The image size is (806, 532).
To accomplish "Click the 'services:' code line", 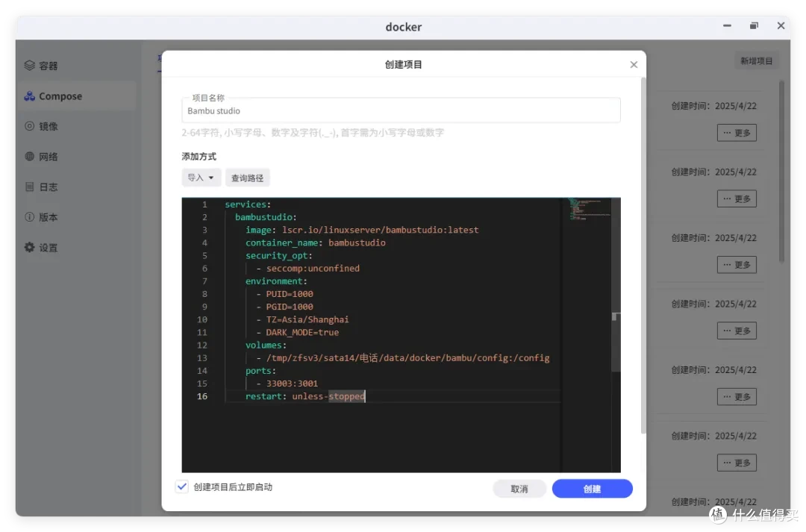I will click(x=248, y=204).
